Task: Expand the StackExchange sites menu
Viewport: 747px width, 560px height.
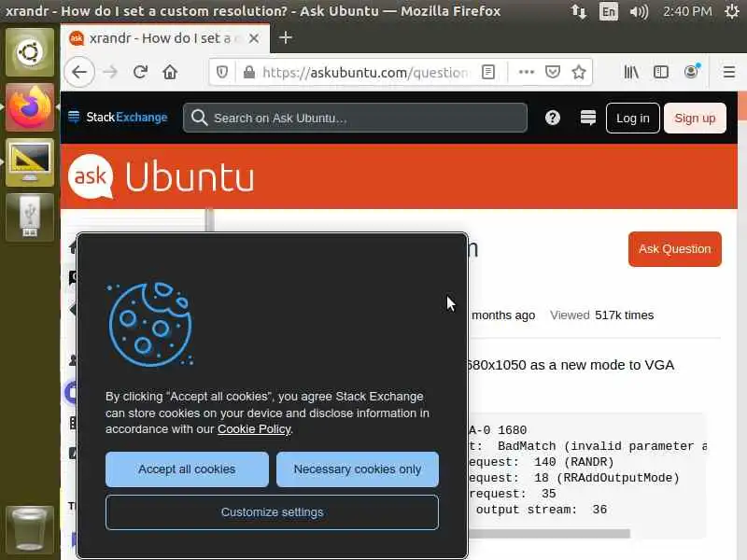Action: click(118, 118)
